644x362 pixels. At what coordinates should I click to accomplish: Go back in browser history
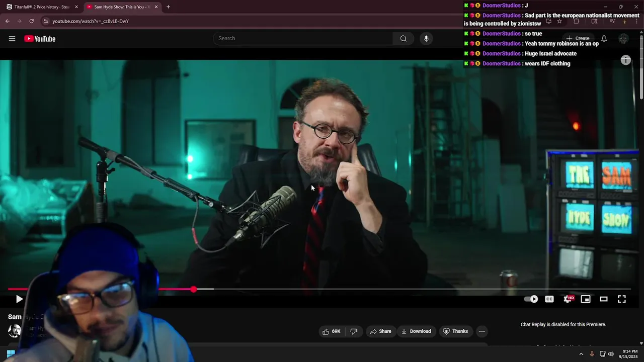tap(8, 21)
